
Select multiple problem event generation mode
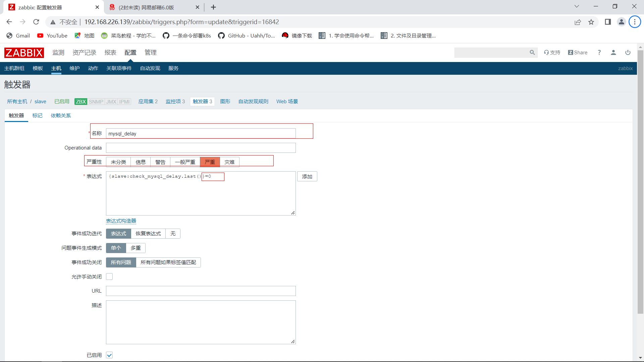click(136, 248)
